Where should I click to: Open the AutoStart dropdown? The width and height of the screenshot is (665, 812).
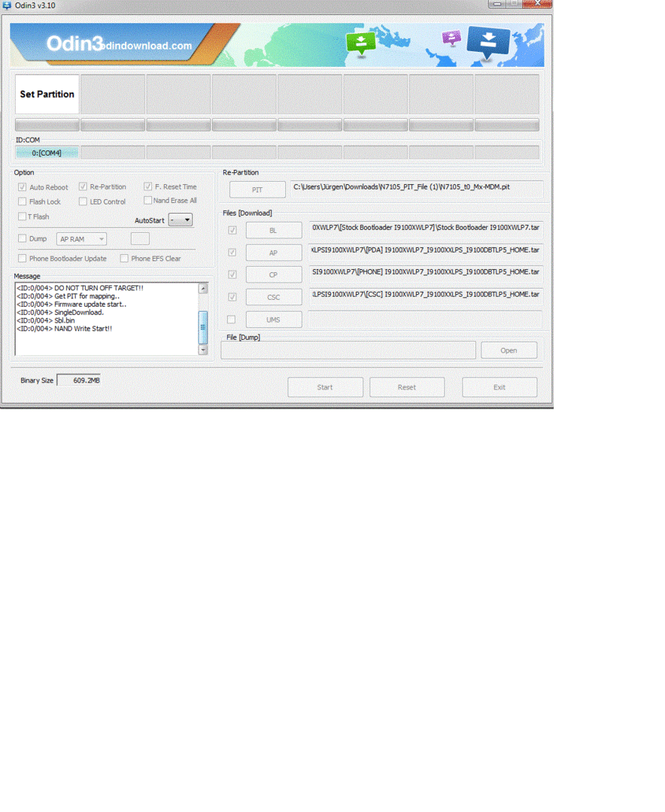[181, 220]
